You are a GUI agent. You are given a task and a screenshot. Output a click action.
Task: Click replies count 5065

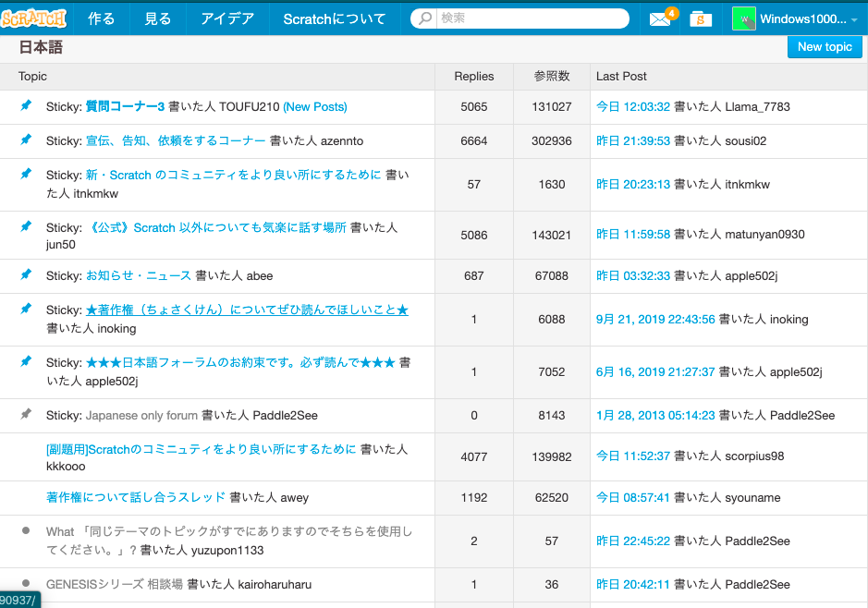pyautogui.click(x=474, y=107)
